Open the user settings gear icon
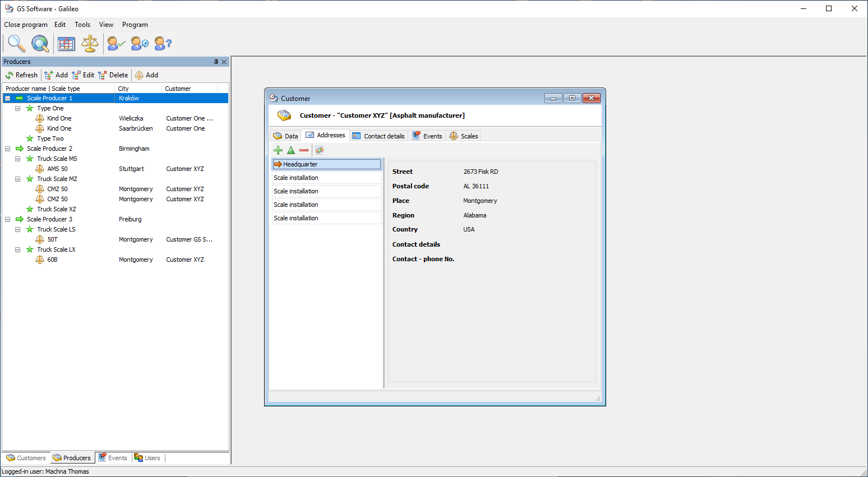868x477 pixels. [140, 43]
